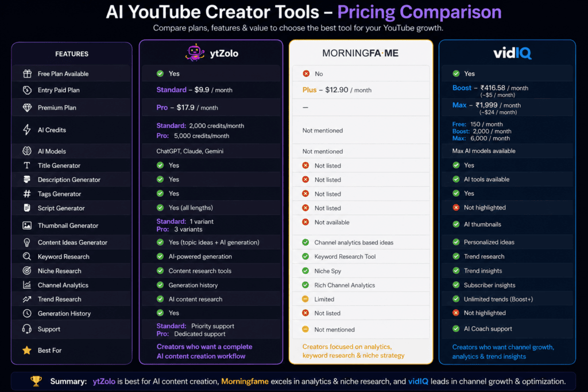
Task: Click the Free: 150 / month text
Action: coord(477,124)
